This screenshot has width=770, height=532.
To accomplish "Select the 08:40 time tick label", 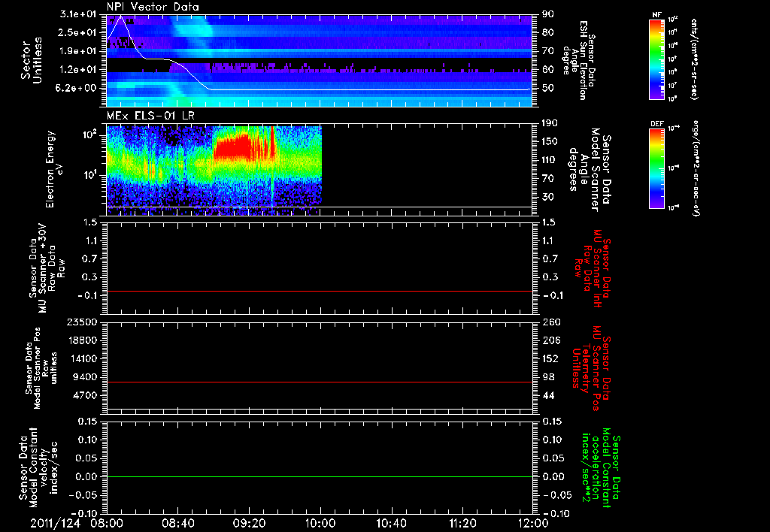I will click(177, 523).
